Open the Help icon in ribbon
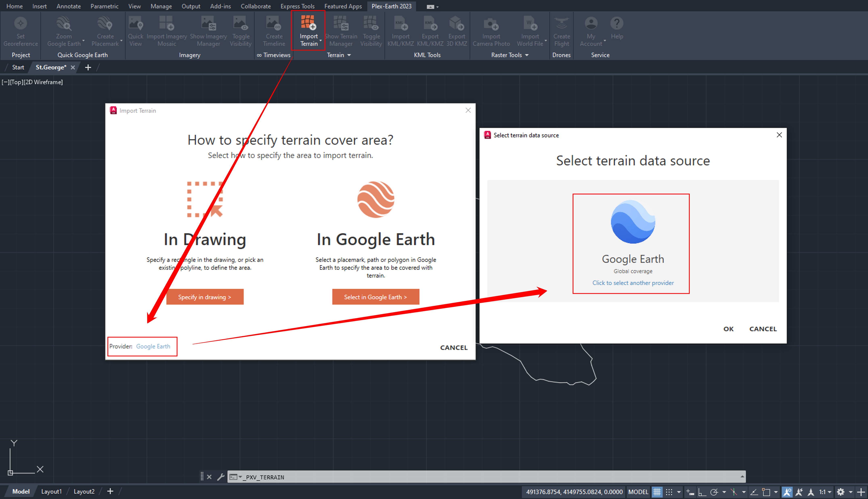Viewport: 868px width, 499px height. point(617,23)
